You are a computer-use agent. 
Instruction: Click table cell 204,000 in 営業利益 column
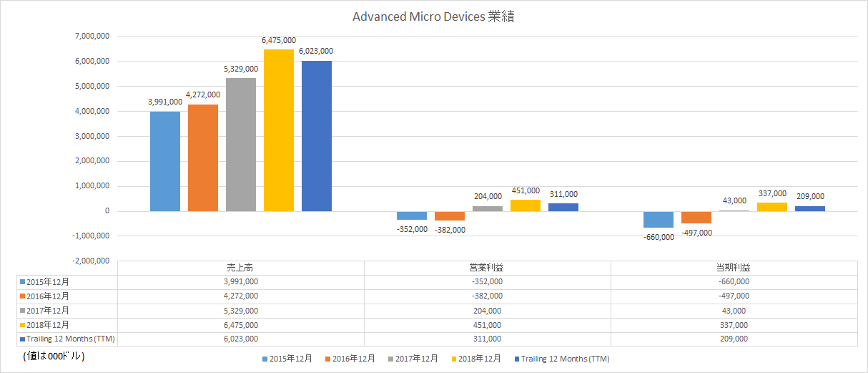488,311
